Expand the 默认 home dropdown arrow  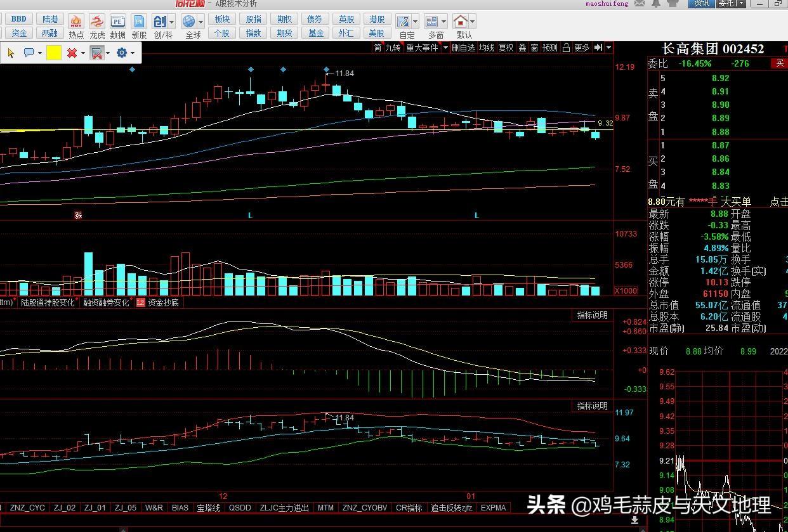(472, 22)
